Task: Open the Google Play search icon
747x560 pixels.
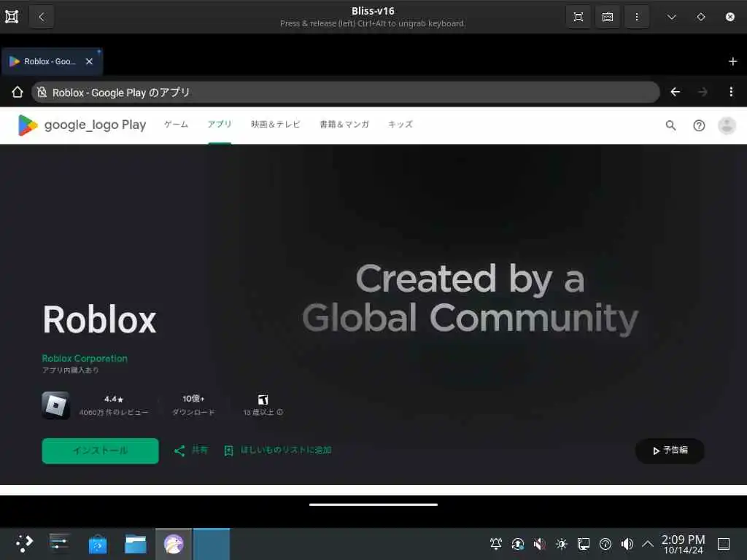Action: coord(670,125)
